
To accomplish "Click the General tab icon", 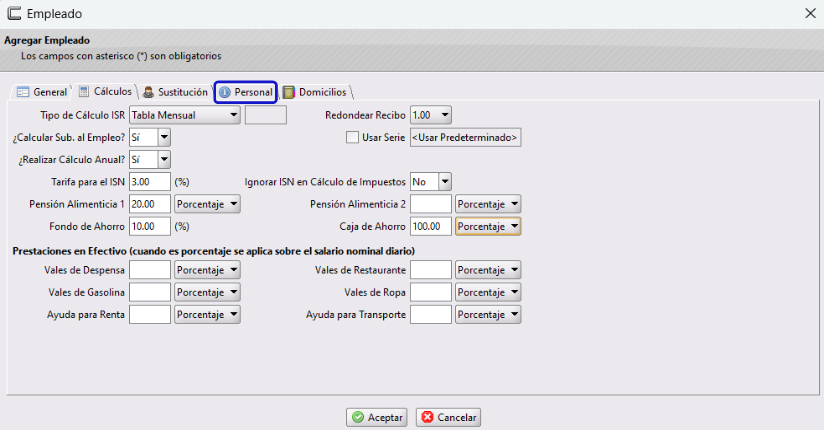I will coord(23,92).
